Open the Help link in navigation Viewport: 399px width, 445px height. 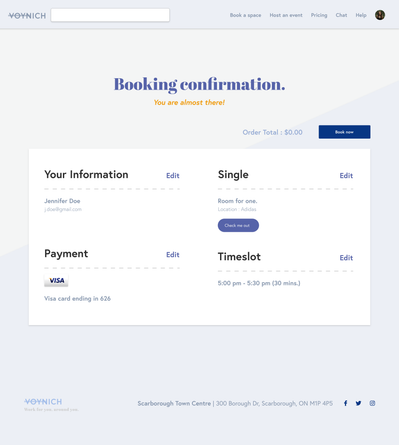361,15
